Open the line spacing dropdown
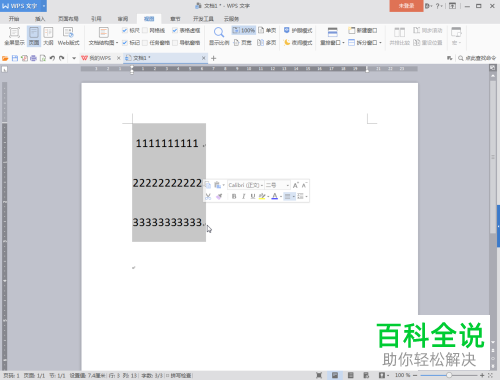 (306, 197)
